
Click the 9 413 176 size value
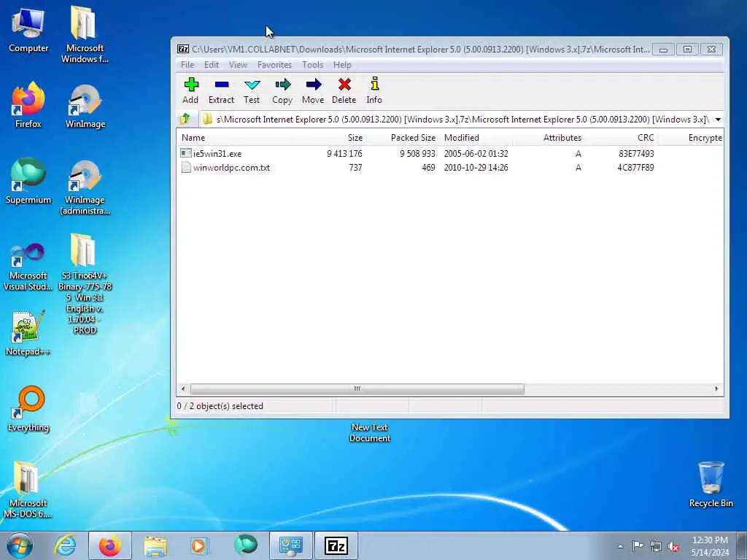344,154
